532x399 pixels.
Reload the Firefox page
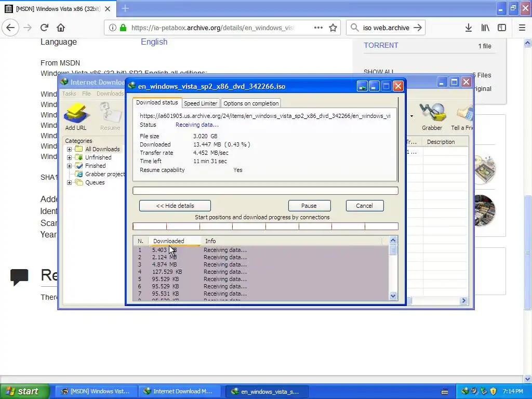(44, 28)
